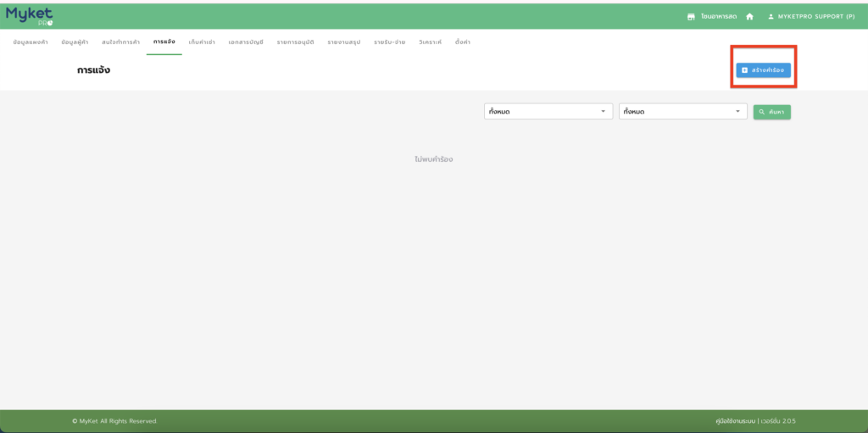Click the การแจ้ง page heading

93,71
